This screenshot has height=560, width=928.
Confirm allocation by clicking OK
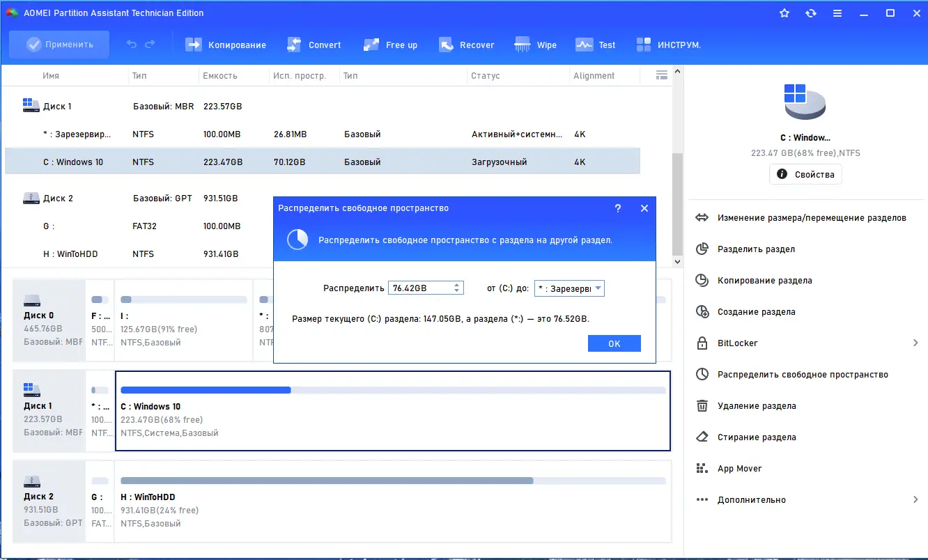point(614,343)
